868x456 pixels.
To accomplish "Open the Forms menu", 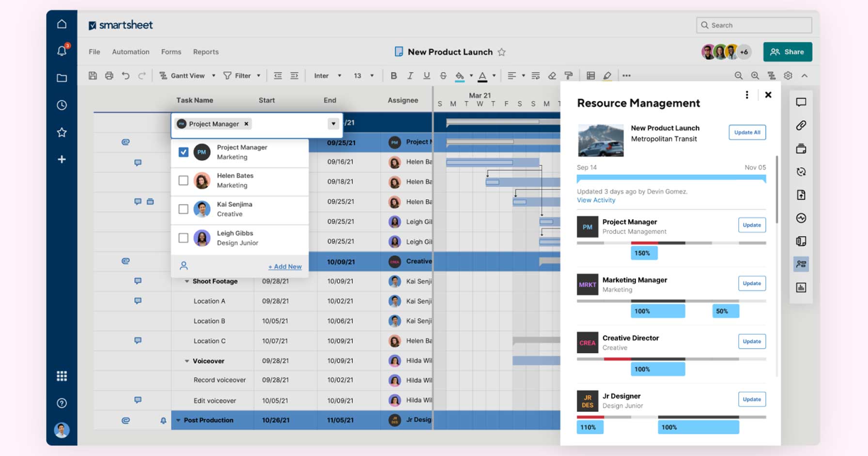I will [171, 52].
